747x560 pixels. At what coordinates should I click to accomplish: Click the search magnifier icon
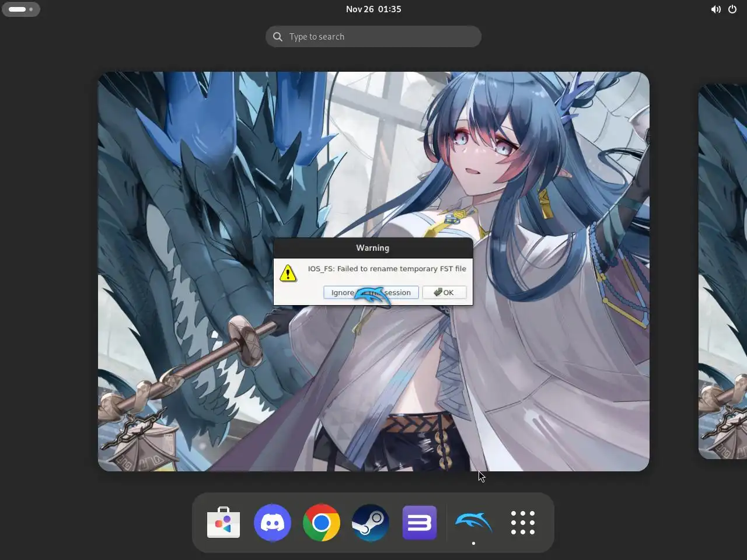pos(278,37)
